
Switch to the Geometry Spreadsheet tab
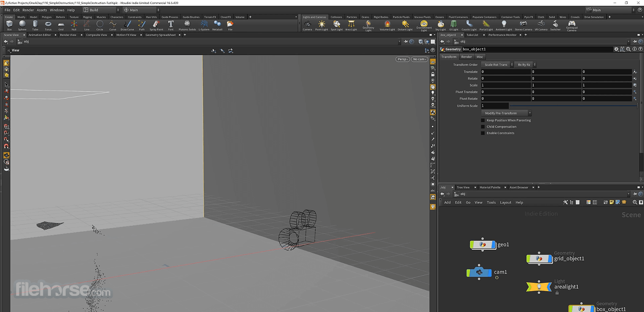(x=160, y=35)
